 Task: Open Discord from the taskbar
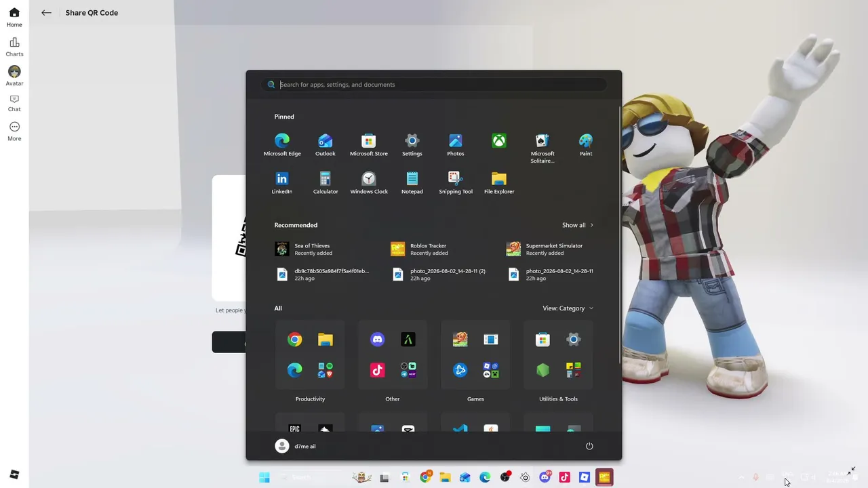point(545,478)
